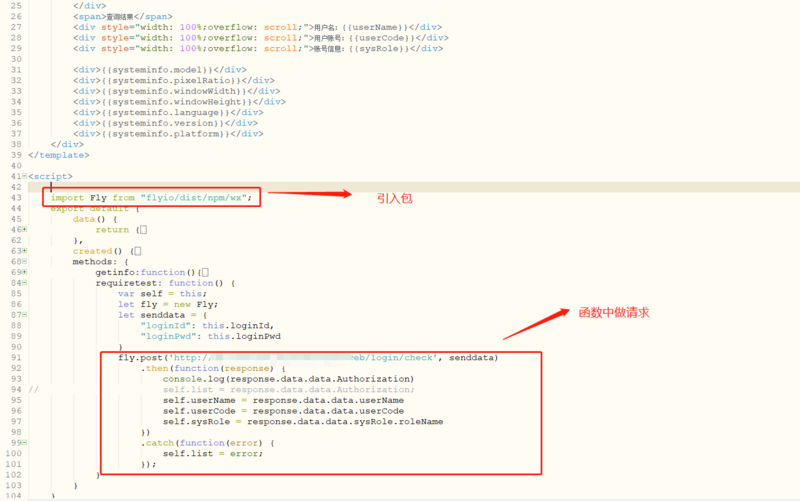Click the "flyio/dist/npm/wx" string
800x501 pixels.
tap(194, 197)
